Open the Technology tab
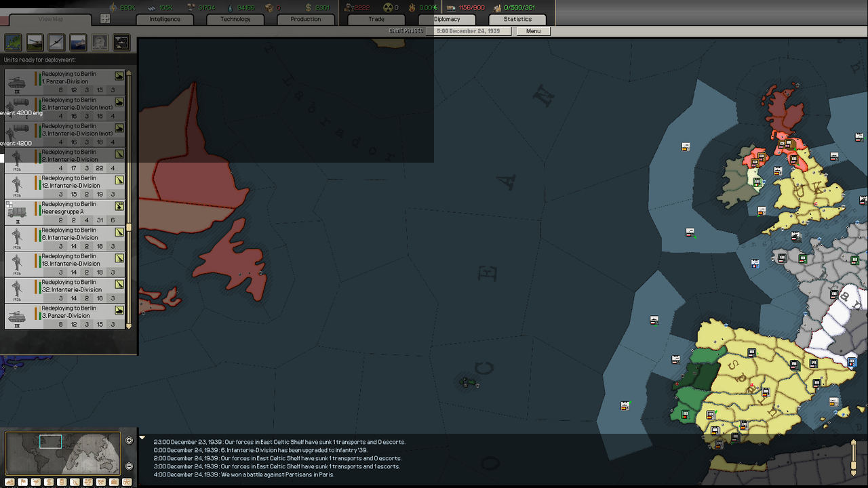This screenshot has height=488, width=868. pos(235,20)
